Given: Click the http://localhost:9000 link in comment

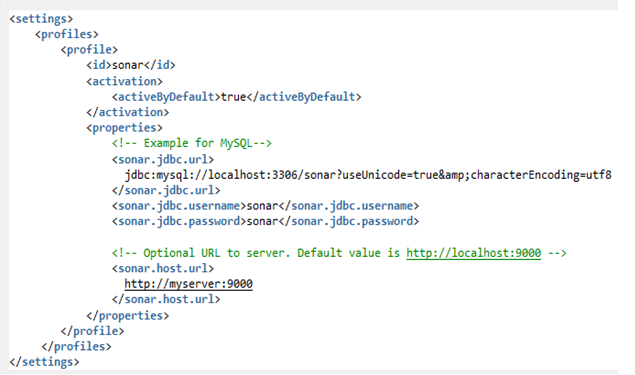Looking at the screenshot, I should (x=473, y=253).
